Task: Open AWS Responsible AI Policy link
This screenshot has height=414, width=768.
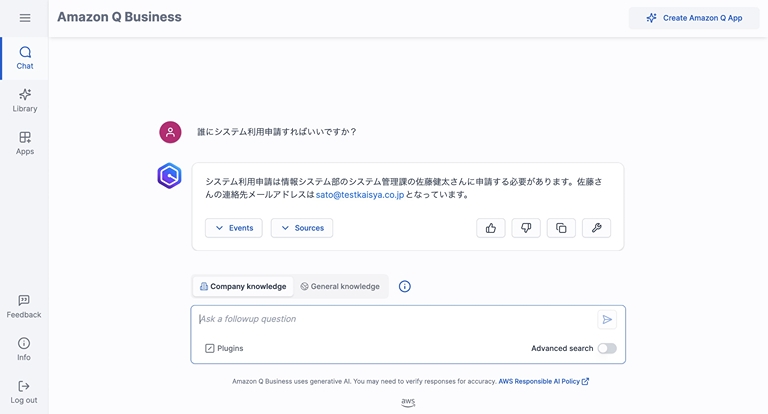Action: 544,381
